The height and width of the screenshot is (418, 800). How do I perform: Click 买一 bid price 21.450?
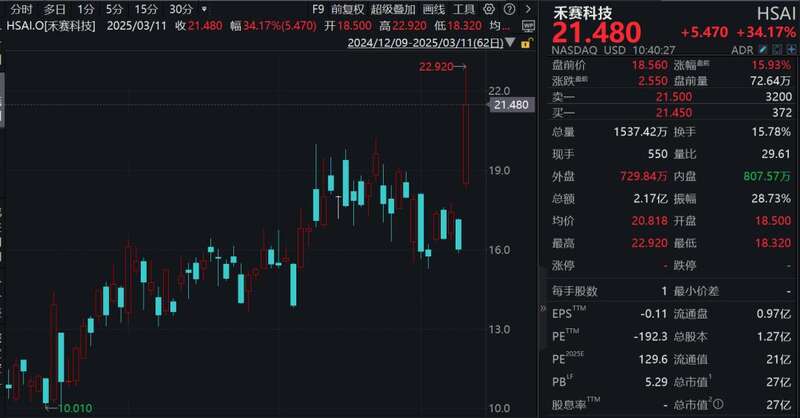(674, 112)
